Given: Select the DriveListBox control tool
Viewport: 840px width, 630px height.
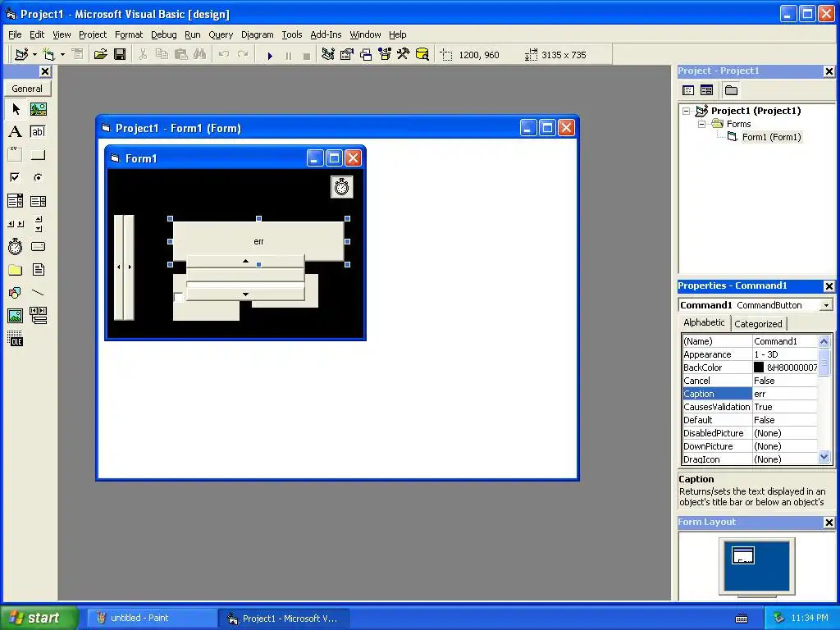Looking at the screenshot, I should click(x=38, y=246).
